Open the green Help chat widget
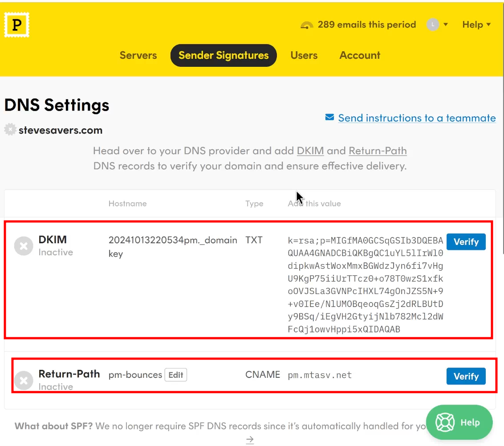Viewport: 504px width, 446px height. pyautogui.click(x=459, y=422)
